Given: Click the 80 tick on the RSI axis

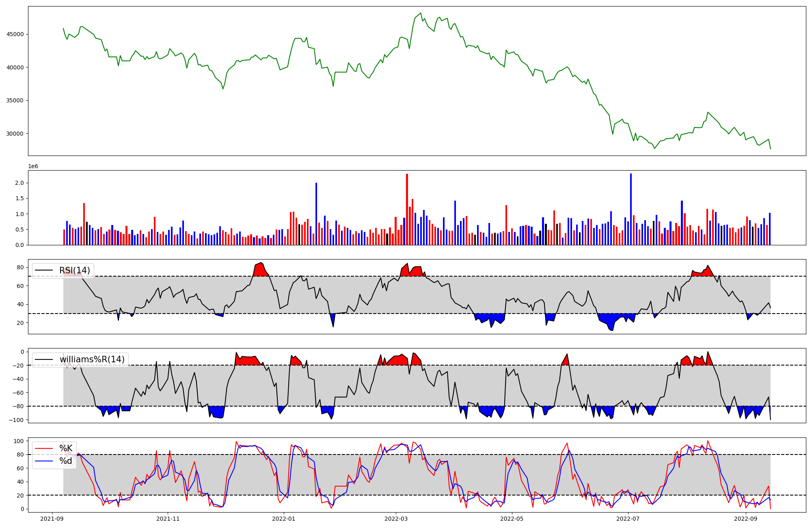Looking at the screenshot, I should click(20, 267).
